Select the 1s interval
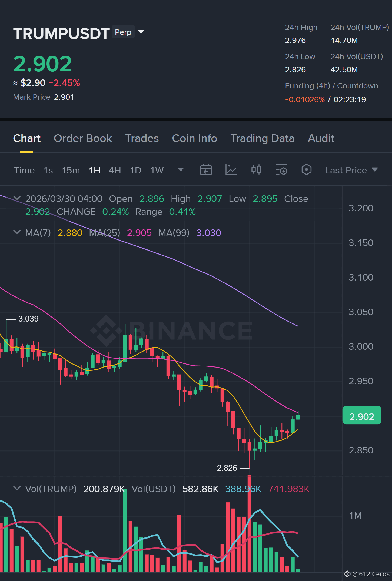 [48, 170]
